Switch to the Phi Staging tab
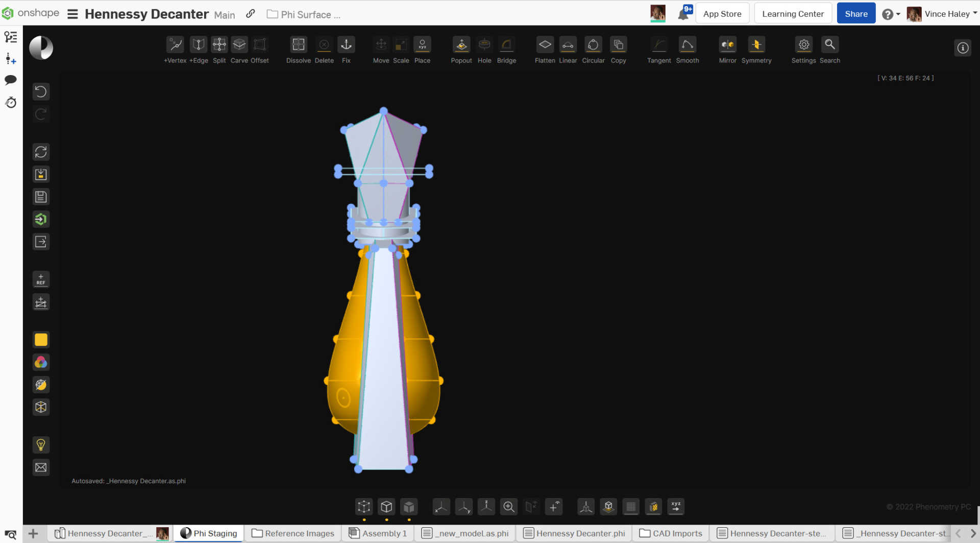 (209, 533)
